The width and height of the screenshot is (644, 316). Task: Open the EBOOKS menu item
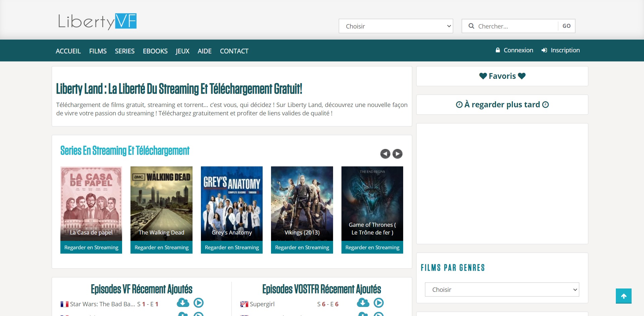(155, 51)
